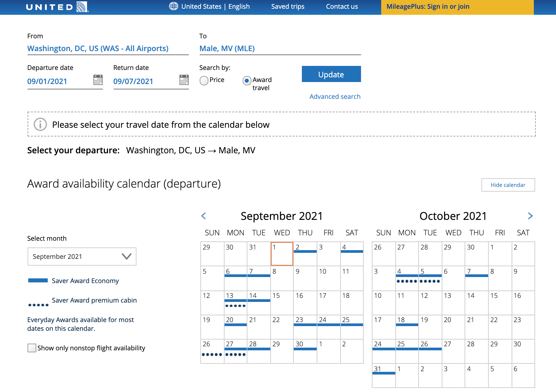Image resolution: width=556 pixels, height=392 pixels.
Task: Click the info icon in the notice banner
Action: pyautogui.click(x=40, y=124)
